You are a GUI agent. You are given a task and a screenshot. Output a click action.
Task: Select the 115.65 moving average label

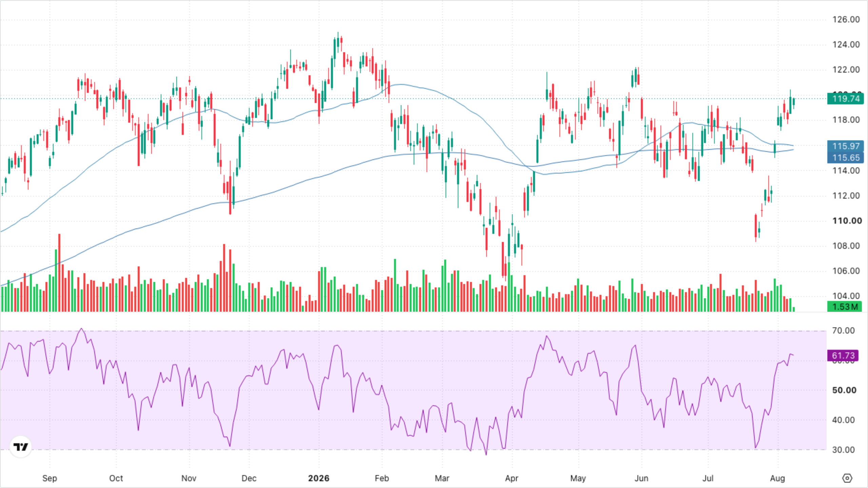point(846,158)
